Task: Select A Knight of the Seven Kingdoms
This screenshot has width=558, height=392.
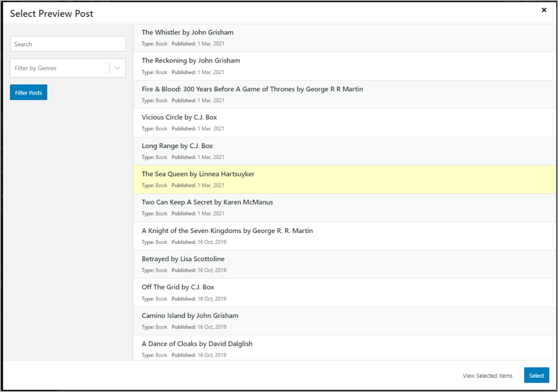Action: (227, 231)
